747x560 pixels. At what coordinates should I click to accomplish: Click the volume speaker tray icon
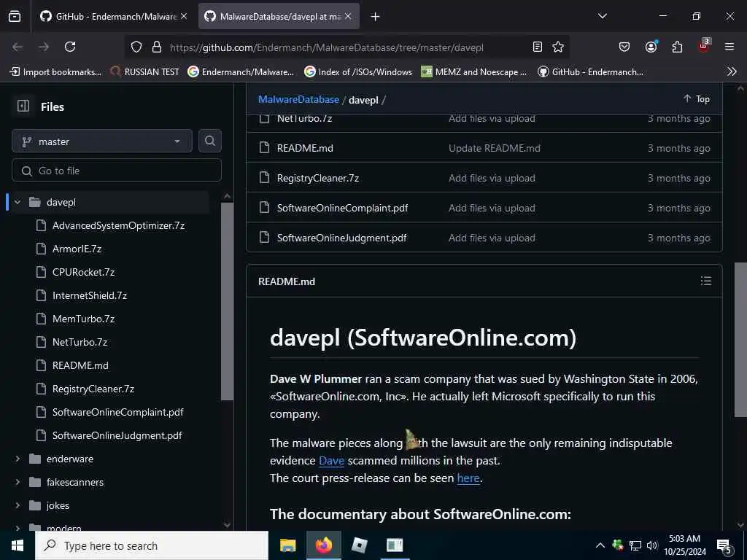click(652, 545)
